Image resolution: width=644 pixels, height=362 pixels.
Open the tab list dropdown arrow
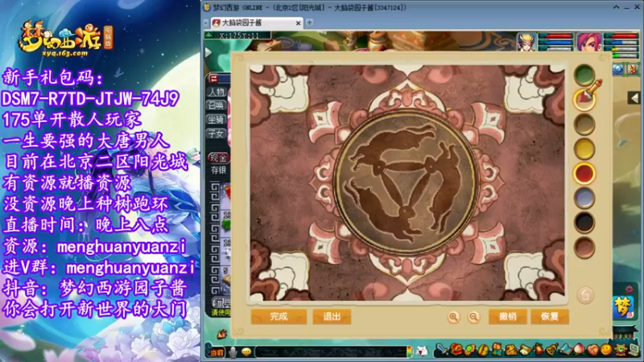click(x=206, y=23)
